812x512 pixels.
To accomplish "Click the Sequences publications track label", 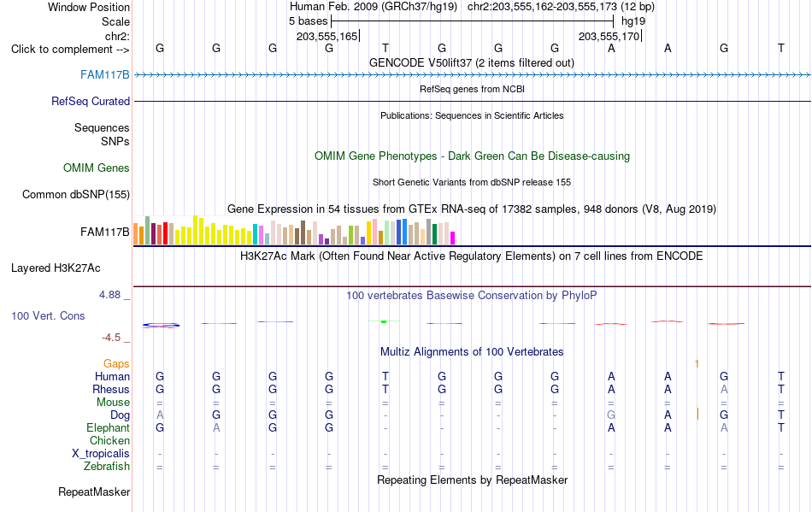I will 102,128.
